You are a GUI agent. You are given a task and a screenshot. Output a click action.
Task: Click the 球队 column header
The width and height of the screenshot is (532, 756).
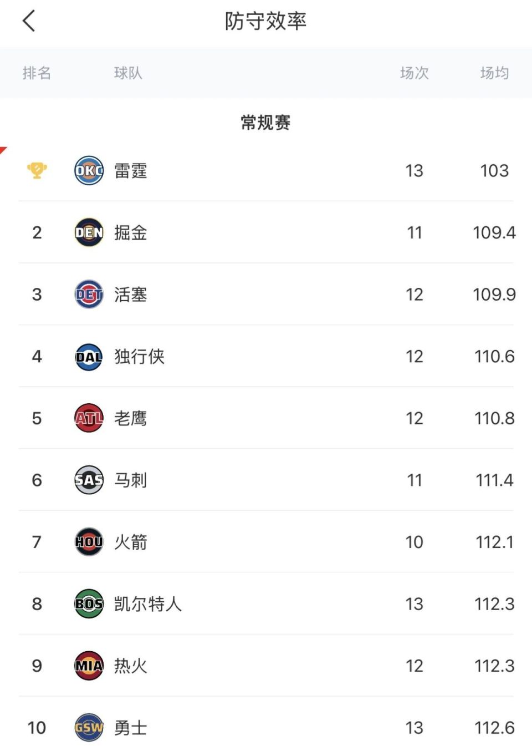(x=128, y=73)
